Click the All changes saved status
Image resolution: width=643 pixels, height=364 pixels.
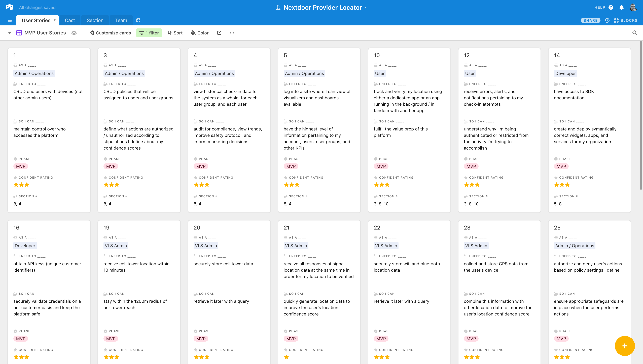(37, 8)
